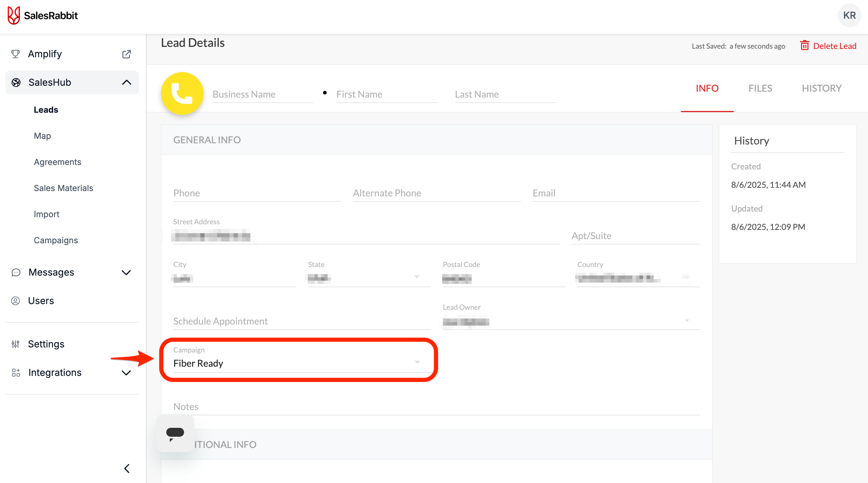868x483 pixels.
Task: Open the Users section
Action: click(41, 301)
